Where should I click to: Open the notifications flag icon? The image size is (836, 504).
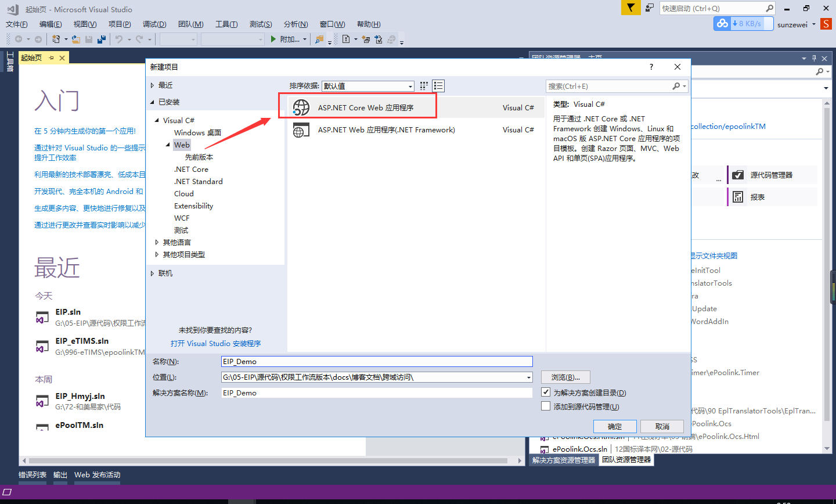pos(630,8)
